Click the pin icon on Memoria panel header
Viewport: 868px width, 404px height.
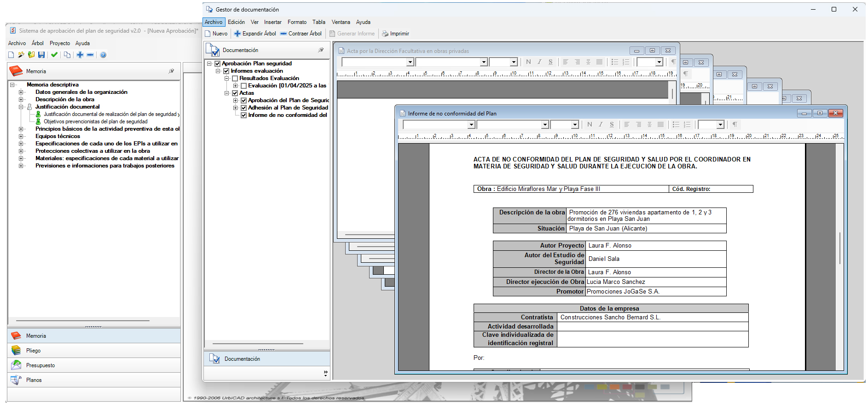172,71
